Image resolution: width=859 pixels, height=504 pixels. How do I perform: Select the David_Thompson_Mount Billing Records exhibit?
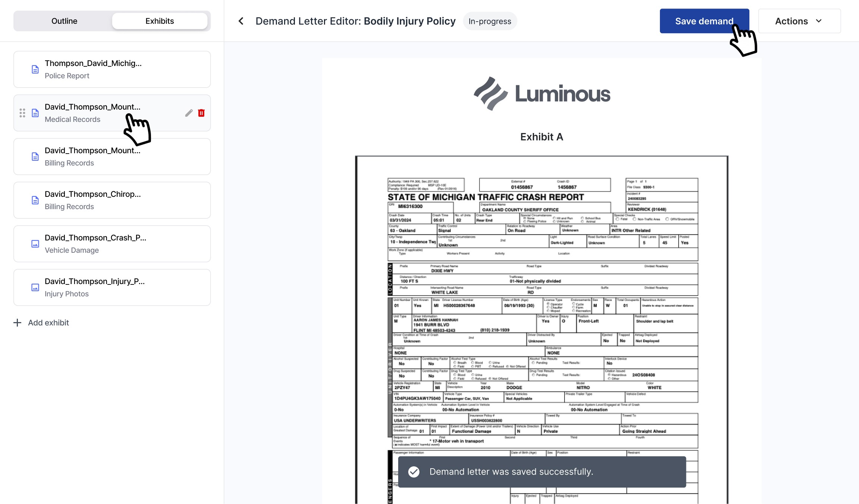(112, 157)
